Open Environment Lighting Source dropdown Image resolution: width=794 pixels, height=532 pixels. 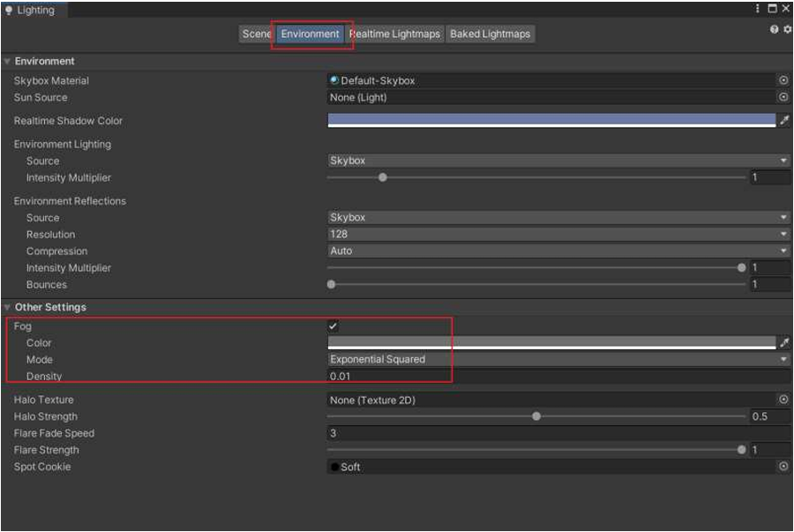[558, 161]
